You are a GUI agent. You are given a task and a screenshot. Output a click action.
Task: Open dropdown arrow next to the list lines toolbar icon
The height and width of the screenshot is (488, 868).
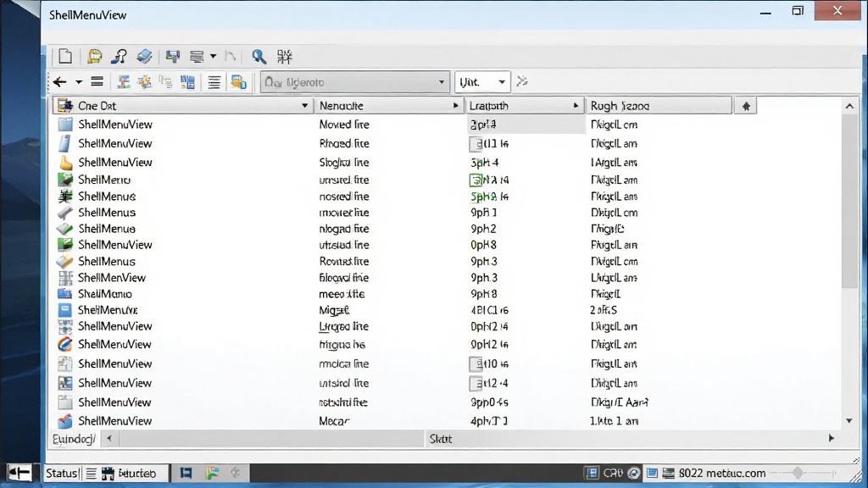(213, 56)
